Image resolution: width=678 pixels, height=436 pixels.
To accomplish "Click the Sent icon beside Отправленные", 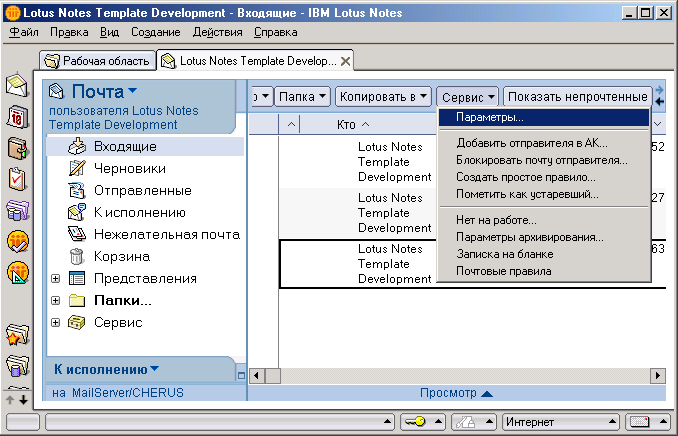I will (77, 190).
